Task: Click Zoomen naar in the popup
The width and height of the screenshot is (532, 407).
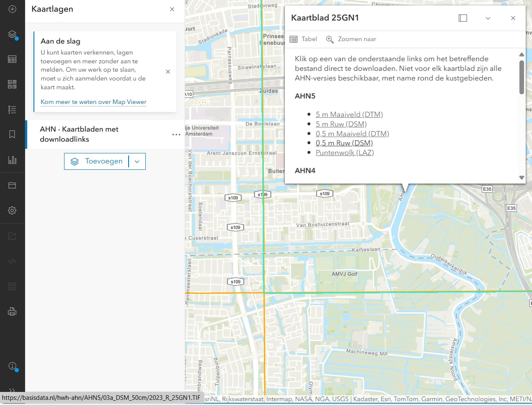Action: pos(351,39)
